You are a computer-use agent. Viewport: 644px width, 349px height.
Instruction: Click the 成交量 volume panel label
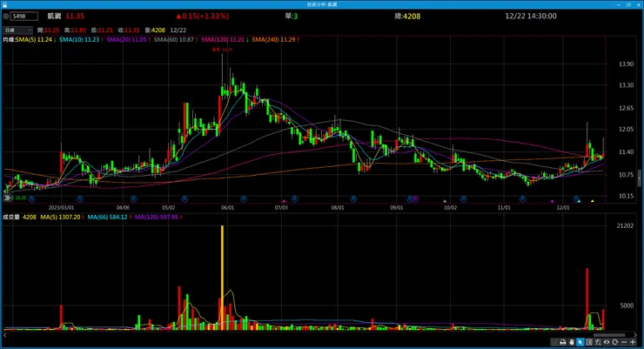coord(11,218)
